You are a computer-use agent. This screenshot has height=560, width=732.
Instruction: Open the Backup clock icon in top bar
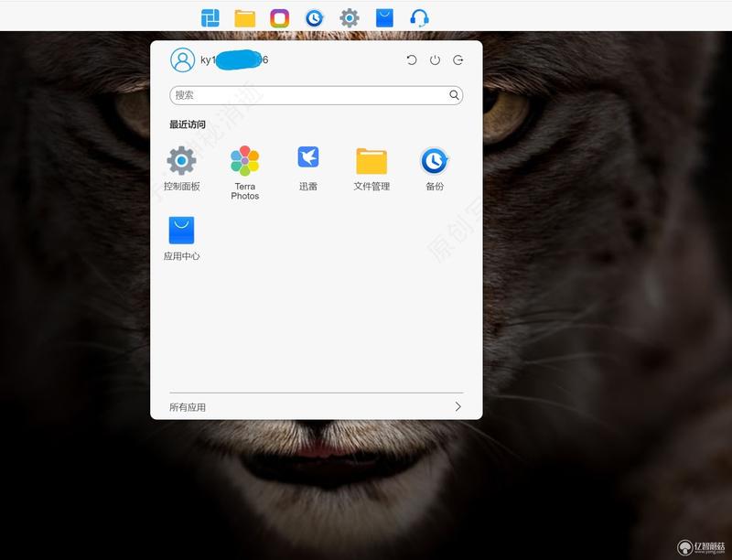pos(315,18)
